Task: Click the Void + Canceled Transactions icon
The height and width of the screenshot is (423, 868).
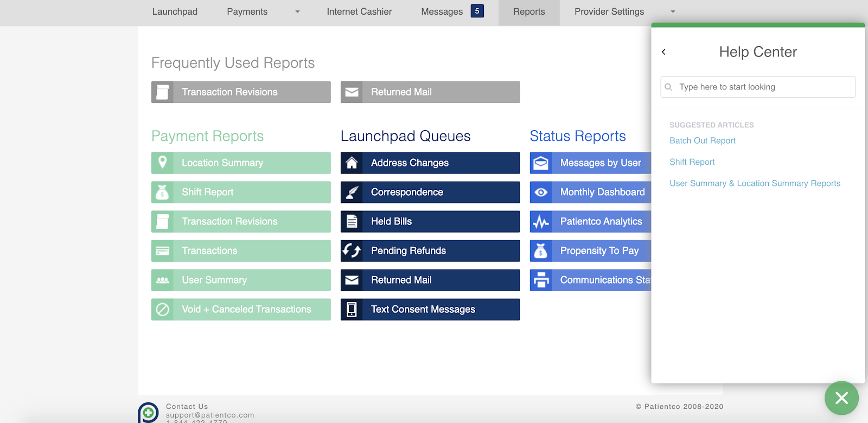Action: click(x=162, y=309)
